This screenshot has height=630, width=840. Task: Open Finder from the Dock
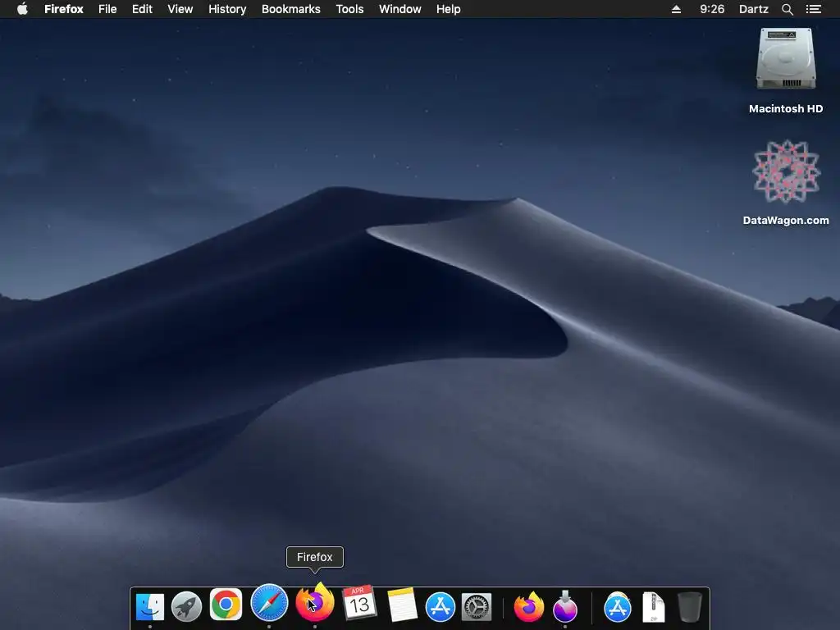pos(149,607)
